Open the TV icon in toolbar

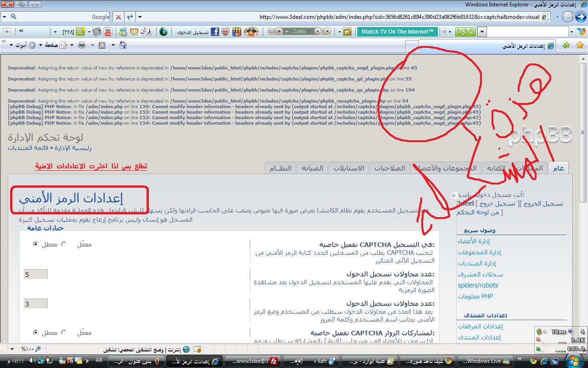coord(347,32)
